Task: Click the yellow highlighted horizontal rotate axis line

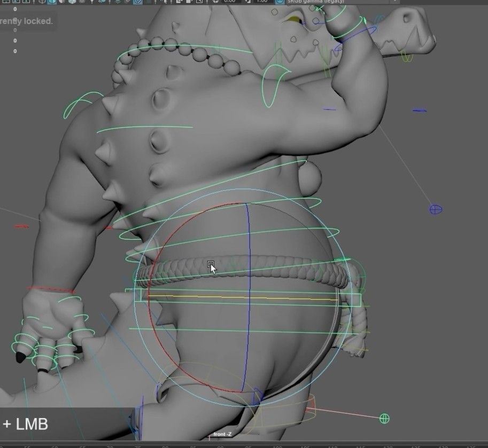Action: click(x=243, y=297)
